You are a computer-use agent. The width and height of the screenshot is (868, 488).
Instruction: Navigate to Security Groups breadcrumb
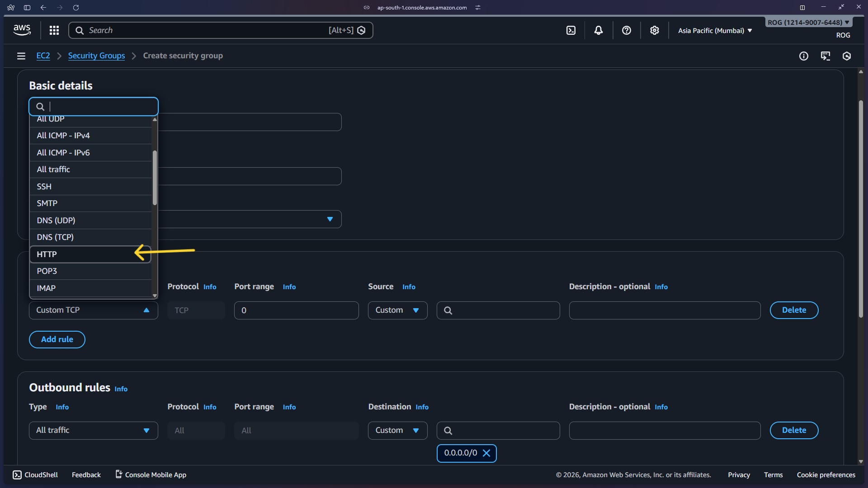click(96, 56)
